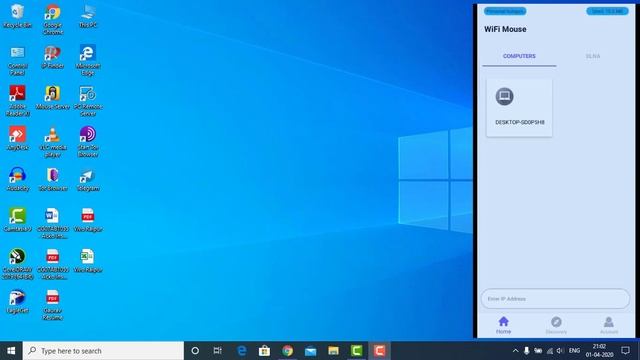
Task: Select the Microsoft Edge desktop shortcut
Action: tap(88, 60)
